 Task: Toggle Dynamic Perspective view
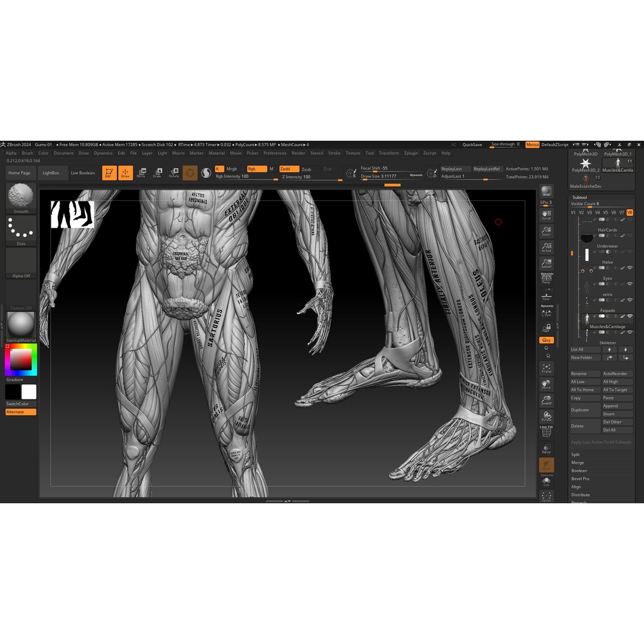coord(546,278)
